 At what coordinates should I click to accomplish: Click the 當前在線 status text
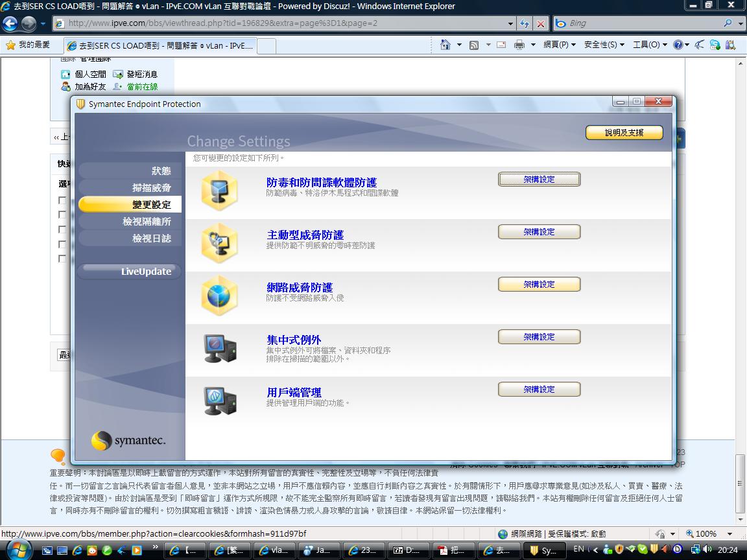pyautogui.click(x=142, y=87)
